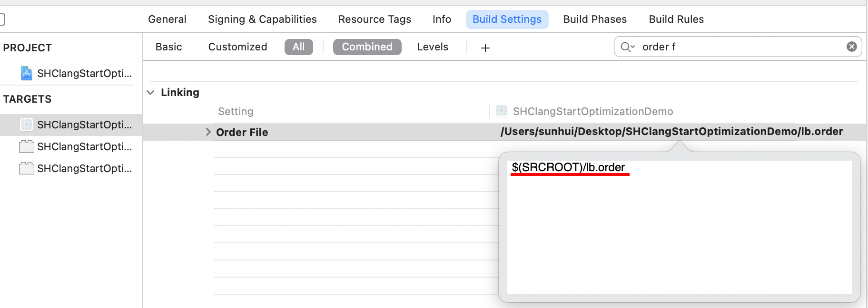Switch to Levels view
868x308 pixels.
tap(433, 47)
